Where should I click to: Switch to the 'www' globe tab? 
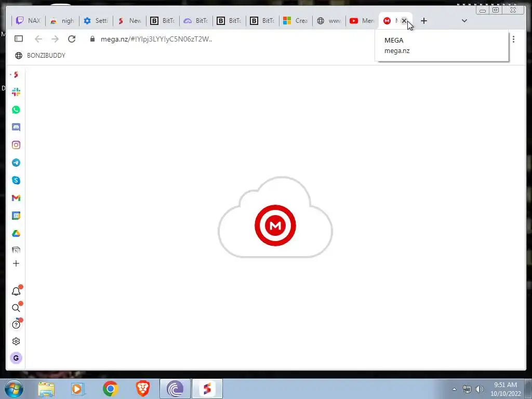tap(329, 21)
